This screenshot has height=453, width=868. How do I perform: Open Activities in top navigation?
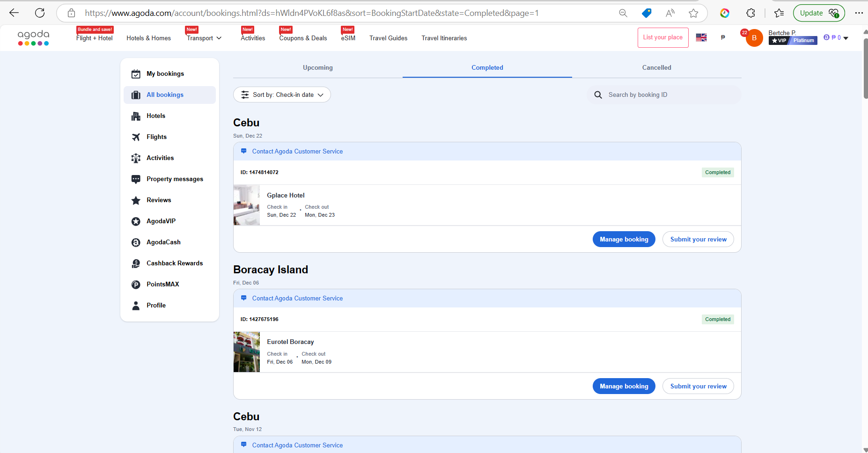pos(253,38)
